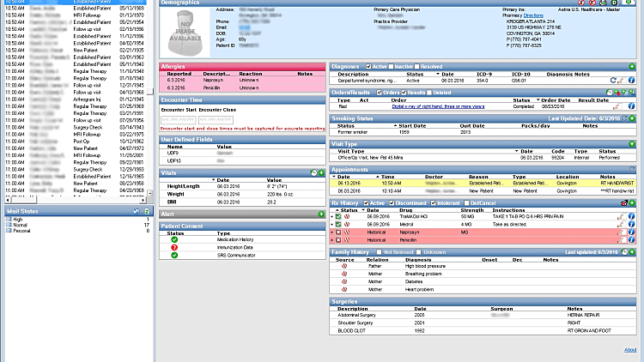
Task: Click the info icon in the Carpal tunnel diagnosis row
Action: coord(632,81)
